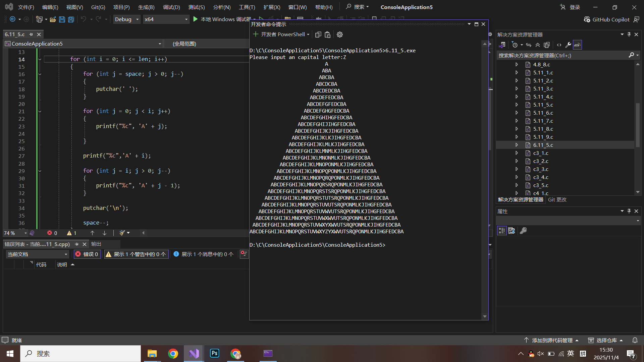Open the terminal settings gear icon

340,35
